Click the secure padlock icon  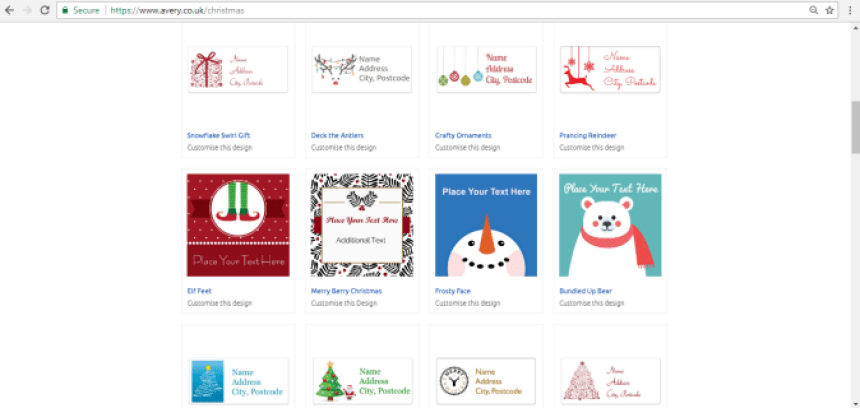[65, 10]
